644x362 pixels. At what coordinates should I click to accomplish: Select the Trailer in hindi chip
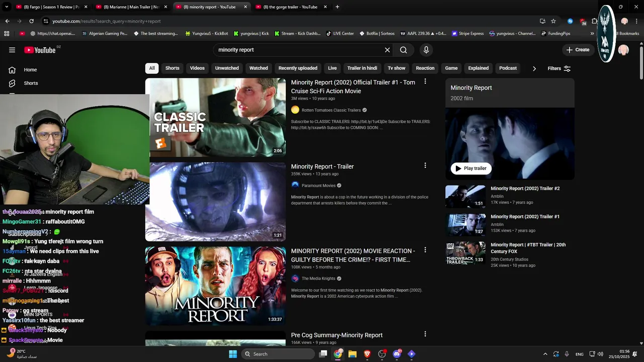click(x=362, y=68)
